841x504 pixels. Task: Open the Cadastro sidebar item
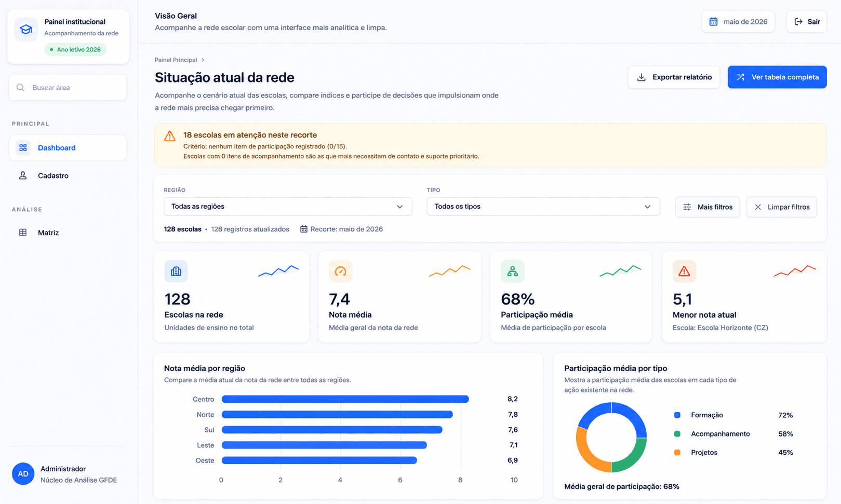coord(68,175)
